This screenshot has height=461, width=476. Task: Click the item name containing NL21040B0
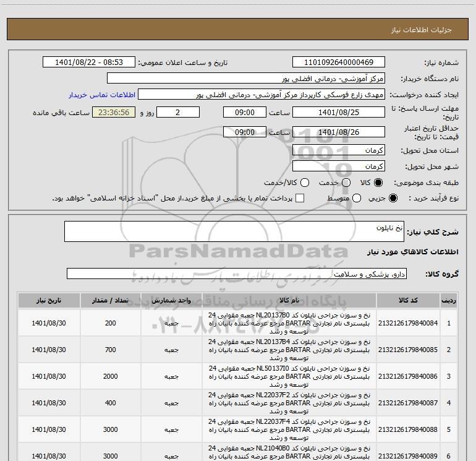289,452
